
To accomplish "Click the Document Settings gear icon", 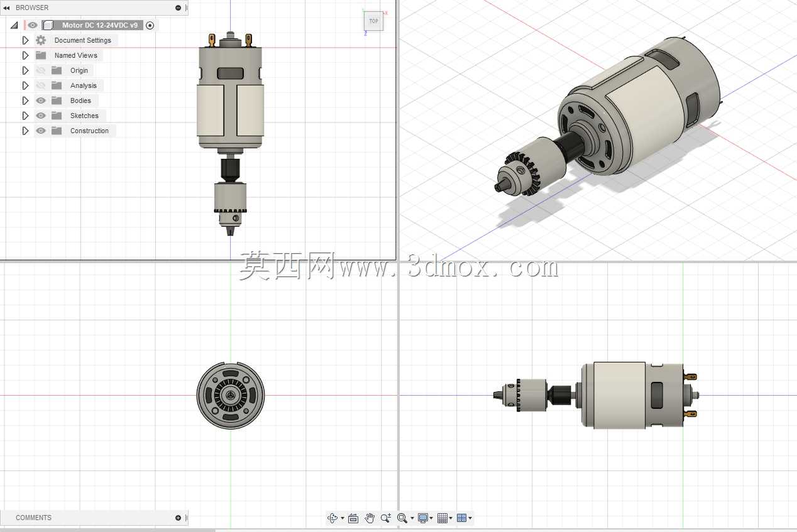I will (x=41, y=40).
